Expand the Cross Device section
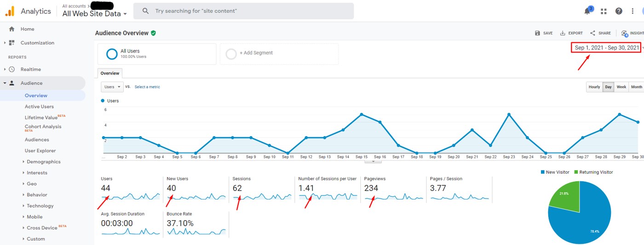Viewport: 644px width, 245px height. pyautogui.click(x=23, y=228)
